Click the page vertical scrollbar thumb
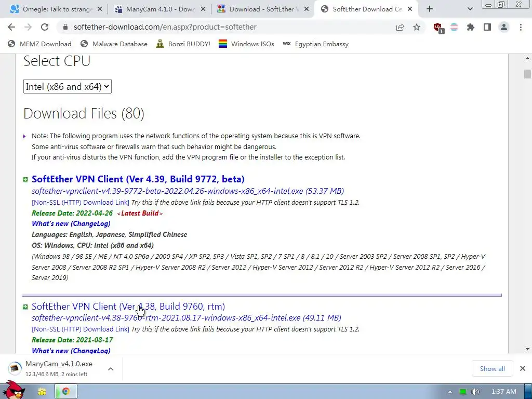 pyautogui.click(x=527, y=74)
